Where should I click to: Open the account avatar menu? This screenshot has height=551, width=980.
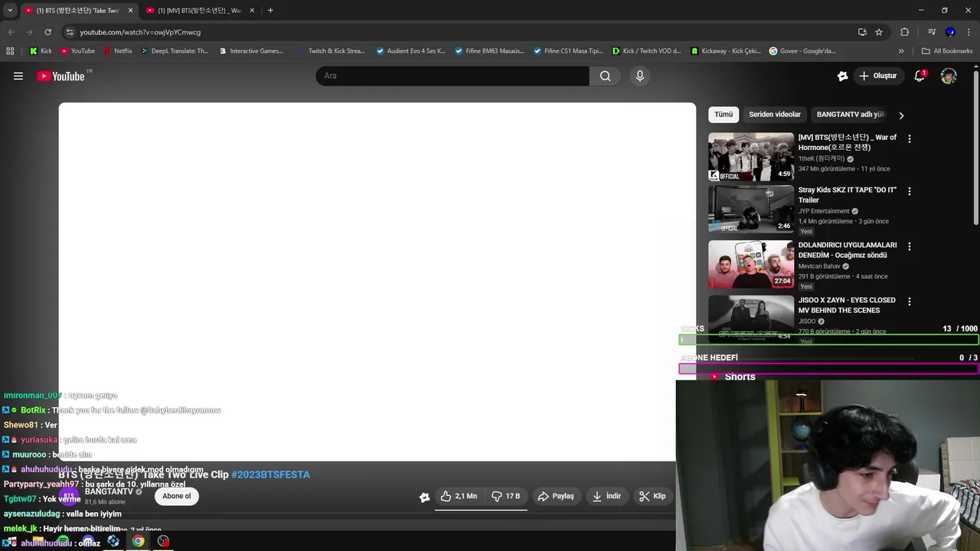(949, 76)
